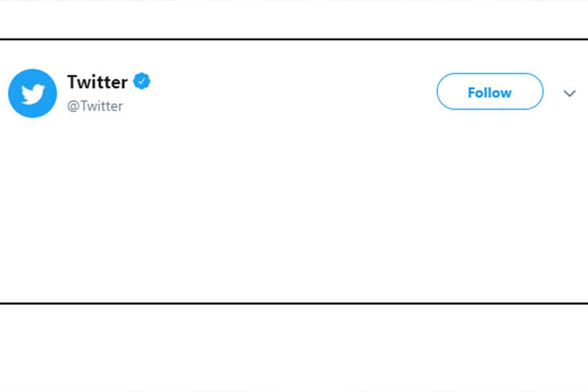
Task: Click the word Follow in outlined pill
Action: 490,92
